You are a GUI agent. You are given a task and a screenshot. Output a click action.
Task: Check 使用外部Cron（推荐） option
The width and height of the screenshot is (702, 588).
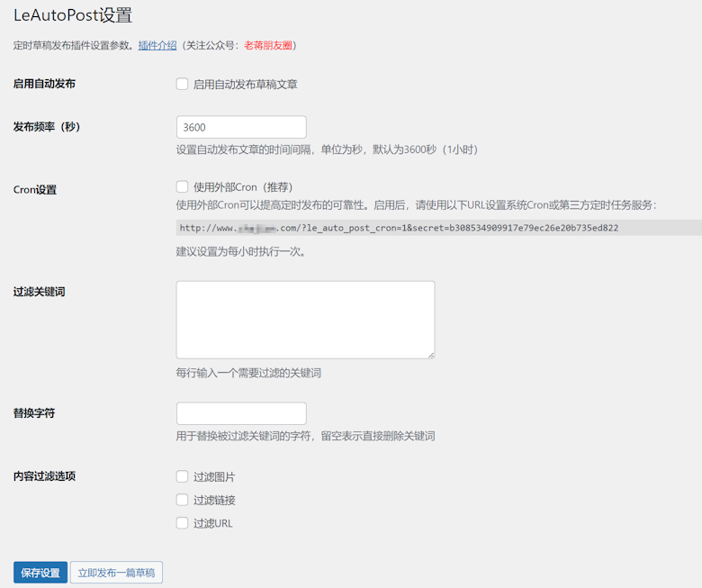182,186
